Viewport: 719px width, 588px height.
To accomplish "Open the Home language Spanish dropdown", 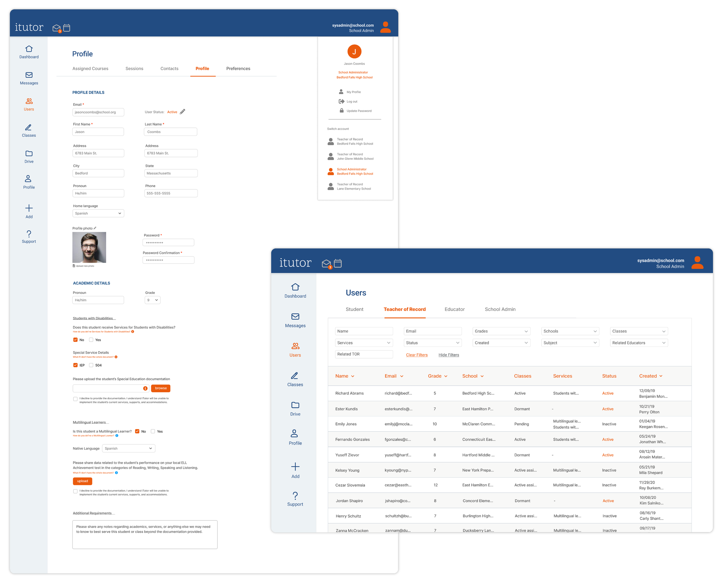I will point(98,213).
